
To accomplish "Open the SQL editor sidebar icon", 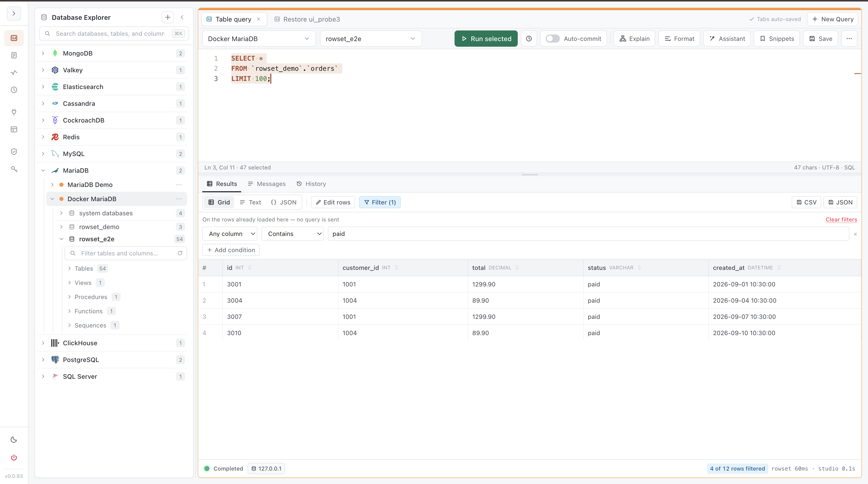I will pyautogui.click(x=14, y=38).
